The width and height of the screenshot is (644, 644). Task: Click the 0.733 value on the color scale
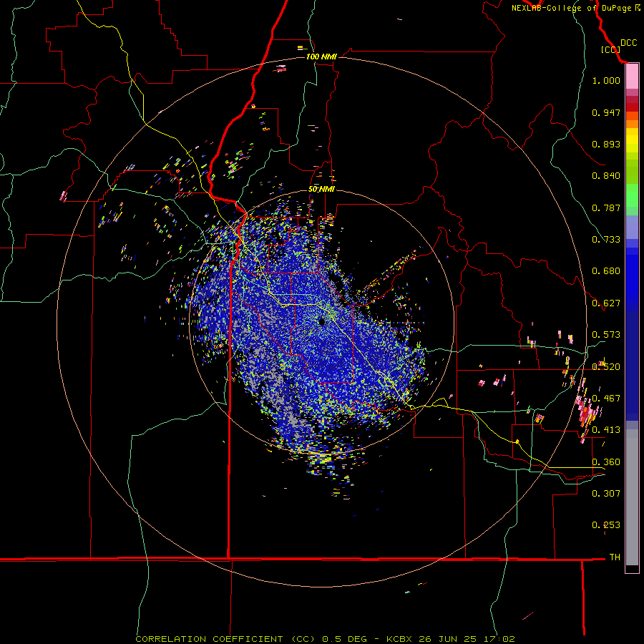click(606, 240)
